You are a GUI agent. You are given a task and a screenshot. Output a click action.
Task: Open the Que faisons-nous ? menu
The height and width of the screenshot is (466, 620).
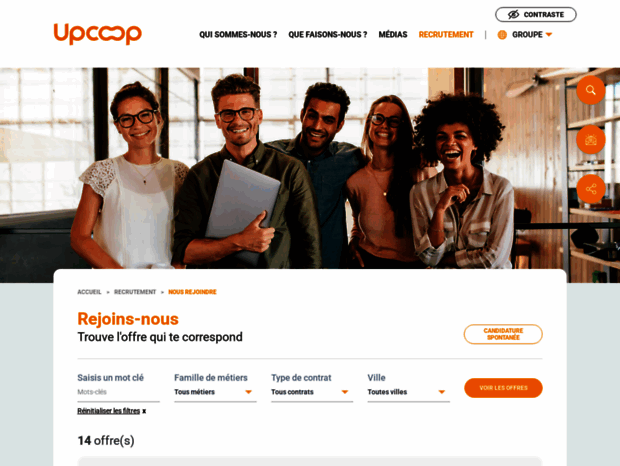coord(328,35)
